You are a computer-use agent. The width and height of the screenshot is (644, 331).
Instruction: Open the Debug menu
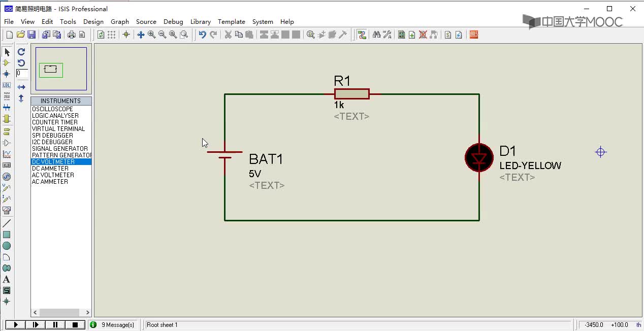point(173,22)
